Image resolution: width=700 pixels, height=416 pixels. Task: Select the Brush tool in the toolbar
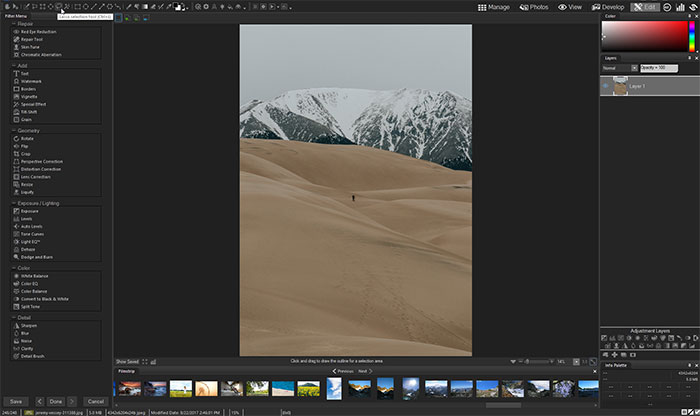(129, 7)
